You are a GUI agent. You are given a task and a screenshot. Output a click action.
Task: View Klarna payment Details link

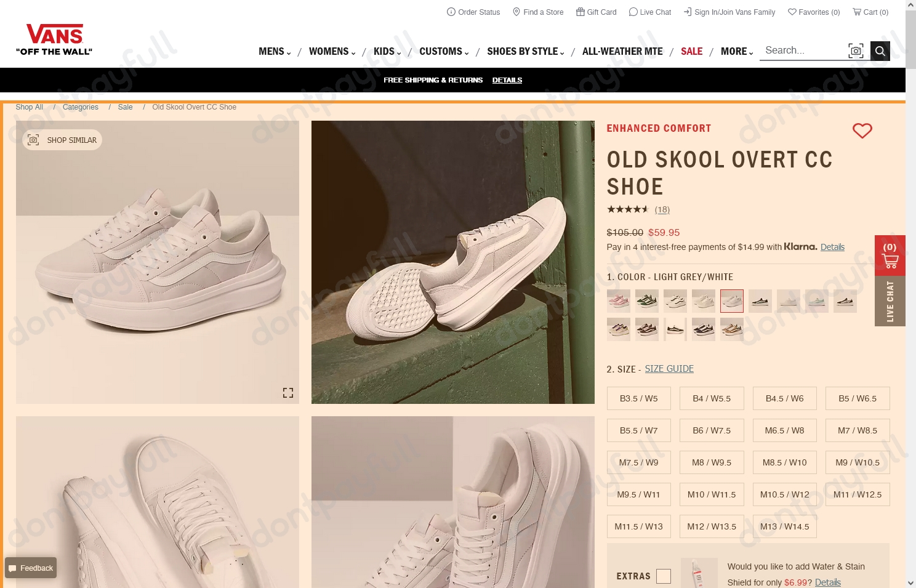[x=832, y=247]
